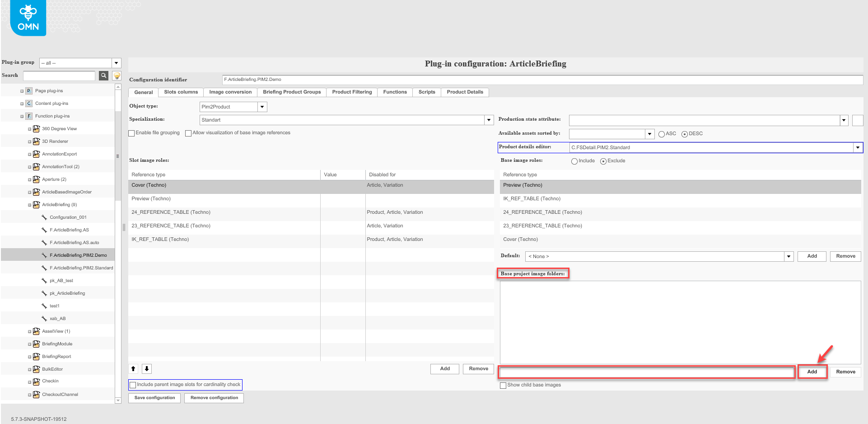The width and height of the screenshot is (868, 424).
Task: Open the Product Filtering tab
Action: pyautogui.click(x=352, y=92)
